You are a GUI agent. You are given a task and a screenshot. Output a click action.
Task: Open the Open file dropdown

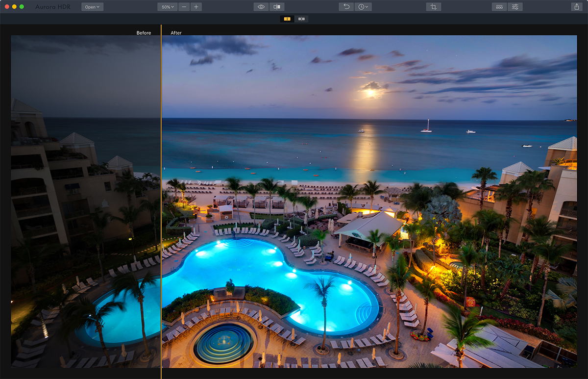(x=92, y=7)
